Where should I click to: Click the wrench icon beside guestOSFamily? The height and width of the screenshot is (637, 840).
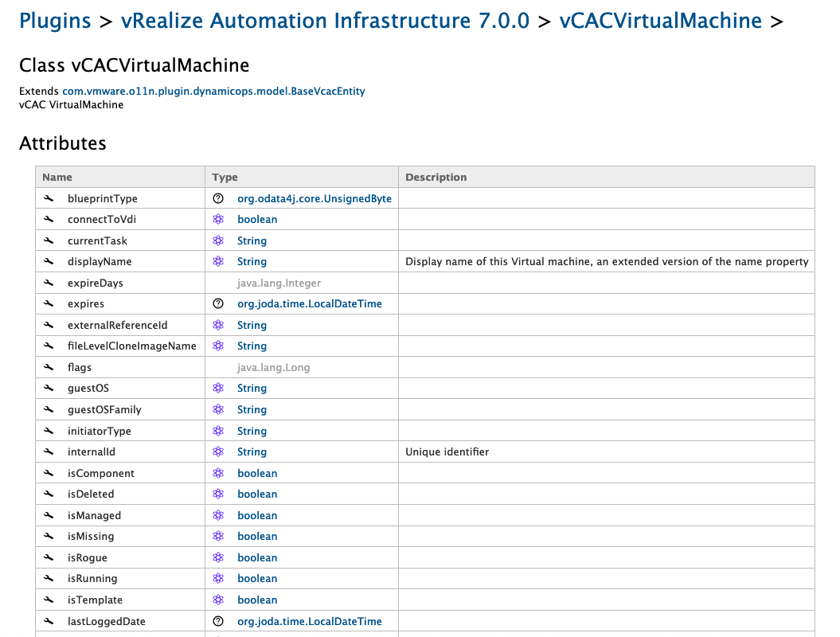pyautogui.click(x=49, y=410)
